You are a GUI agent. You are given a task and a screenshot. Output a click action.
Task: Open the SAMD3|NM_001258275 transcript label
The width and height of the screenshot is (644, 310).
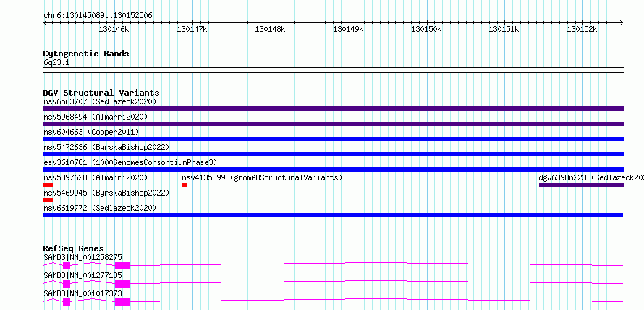point(82,257)
